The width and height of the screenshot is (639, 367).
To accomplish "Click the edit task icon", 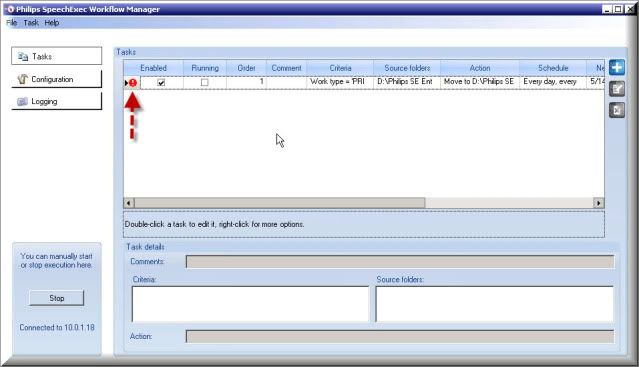I will click(617, 88).
